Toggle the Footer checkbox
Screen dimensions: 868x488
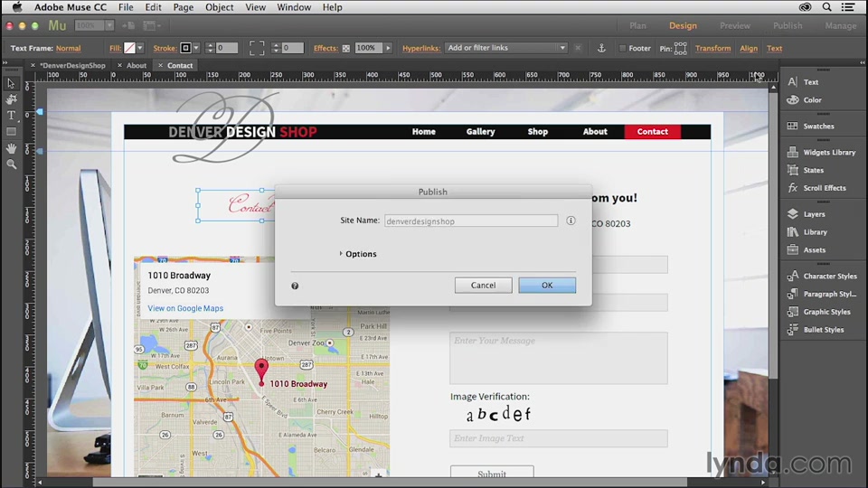tap(622, 48)
